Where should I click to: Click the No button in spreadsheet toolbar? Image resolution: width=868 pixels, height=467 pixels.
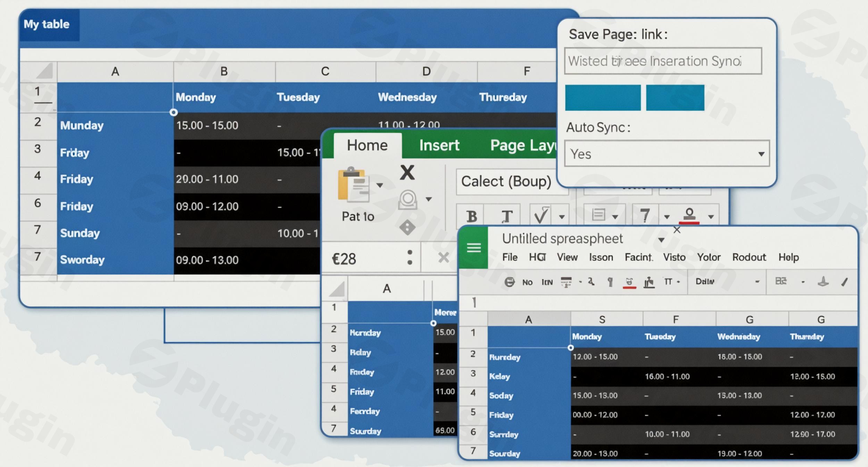pos(527,282)
